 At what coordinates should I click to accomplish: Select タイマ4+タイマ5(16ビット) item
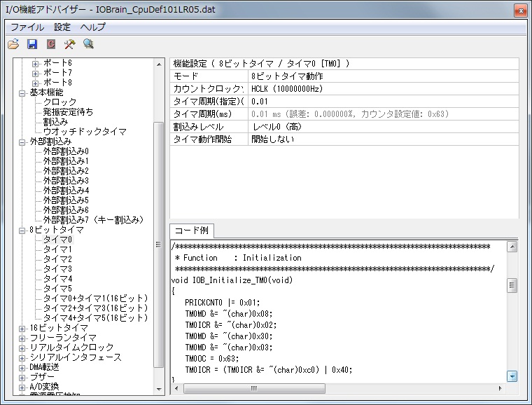click(x=96, y=318)
